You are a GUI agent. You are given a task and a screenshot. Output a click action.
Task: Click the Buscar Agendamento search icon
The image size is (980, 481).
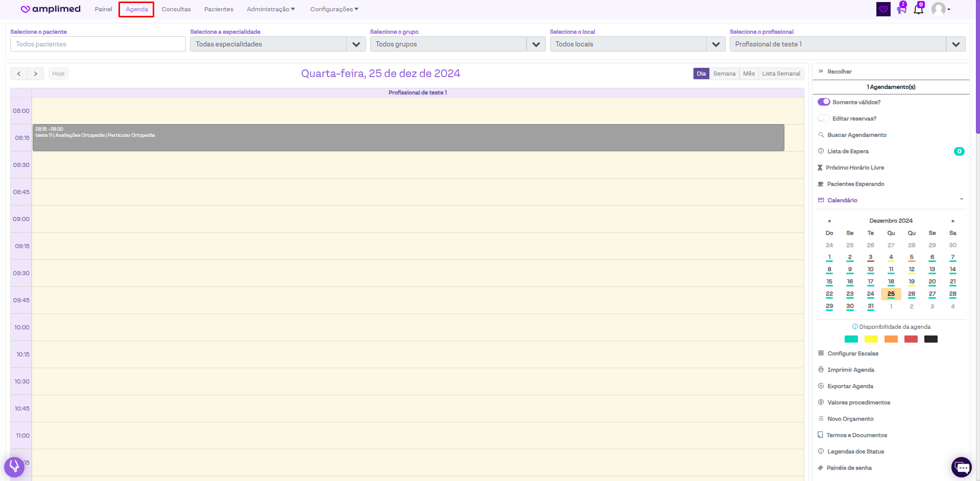[821, 135]
